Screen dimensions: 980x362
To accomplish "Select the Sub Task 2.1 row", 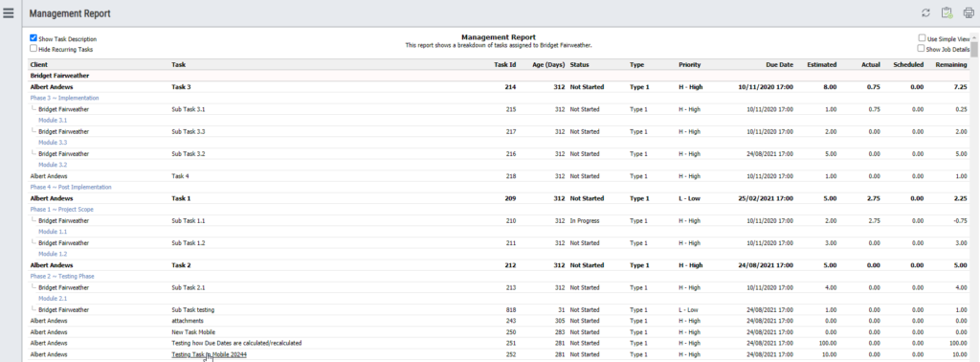I will point(499,287).
